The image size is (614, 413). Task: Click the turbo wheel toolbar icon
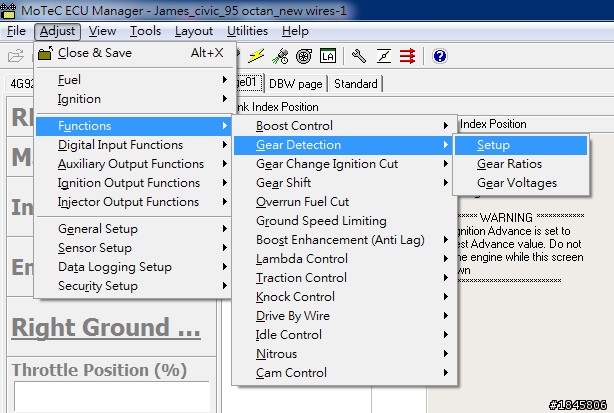pos(304,56)
